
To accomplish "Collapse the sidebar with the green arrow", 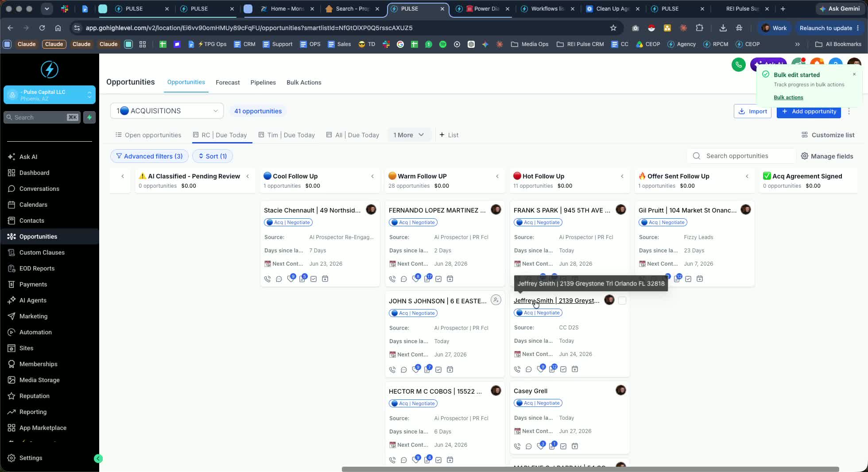I will (x=98, y=459).
